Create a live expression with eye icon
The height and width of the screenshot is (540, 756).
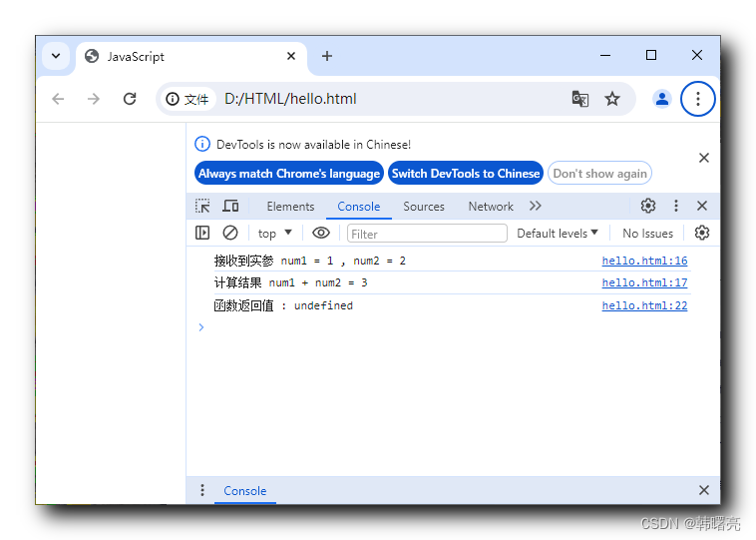320,234
